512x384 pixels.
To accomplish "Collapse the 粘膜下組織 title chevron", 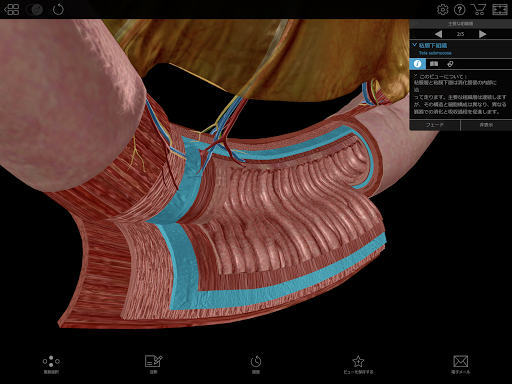I will [x=414, y=44].
